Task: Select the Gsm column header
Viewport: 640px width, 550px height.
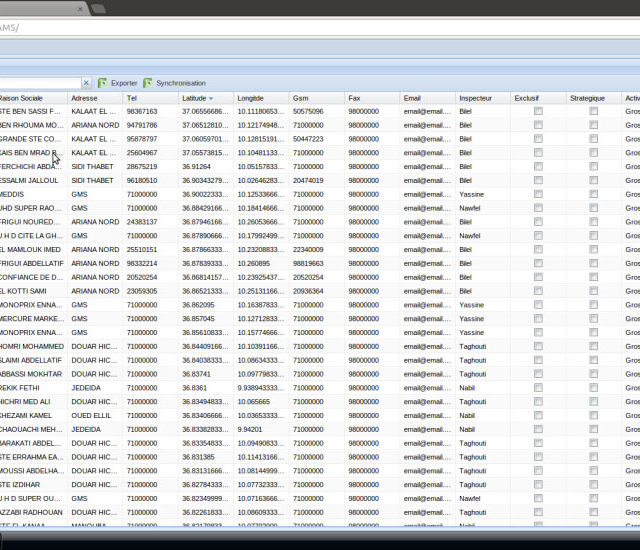Action: coord(301,98)
